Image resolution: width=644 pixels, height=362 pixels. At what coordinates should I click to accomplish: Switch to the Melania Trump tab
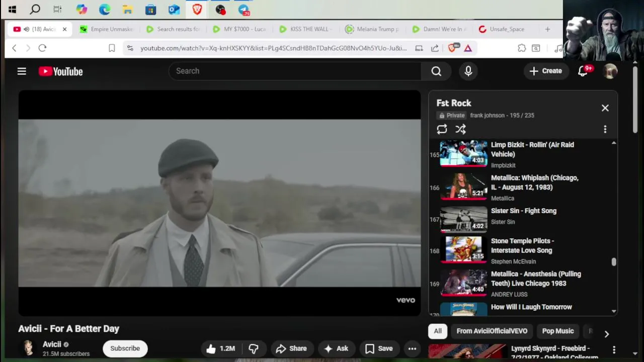click(x=372, y=29)
